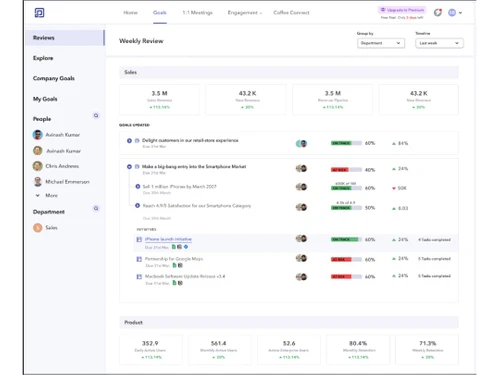Click the Delight customers goal progress bar
This screenshot has height=375, width=500.
(x=346, y=143)
